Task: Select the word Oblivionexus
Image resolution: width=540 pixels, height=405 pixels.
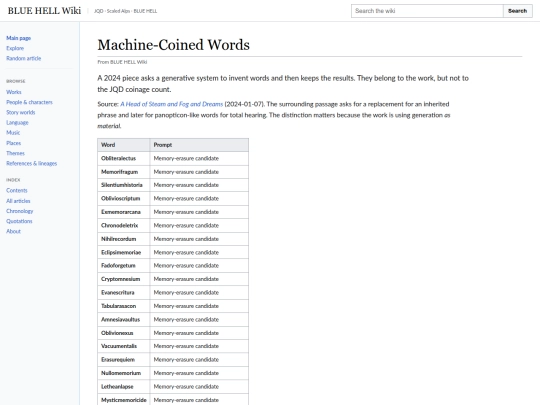Action: pyautogui.click(x=117, y=333)
